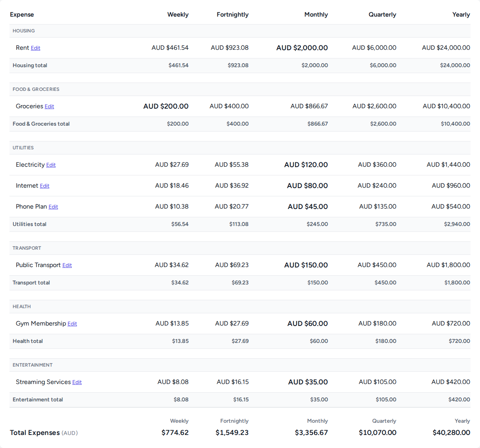Edit the Streaming Services expense
This screenshot has width=480, height=448.
pyautogui.click(x=77, y=382)
